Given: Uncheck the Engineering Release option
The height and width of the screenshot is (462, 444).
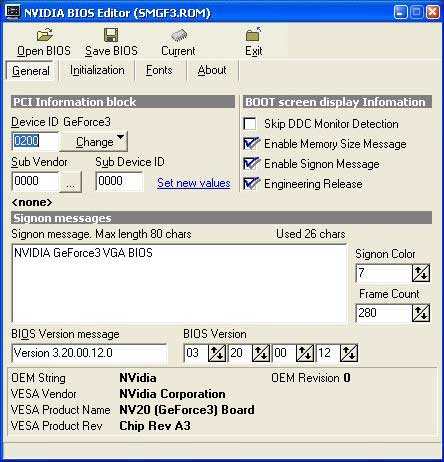Looking at the screenshot, I should coord(250,184).
